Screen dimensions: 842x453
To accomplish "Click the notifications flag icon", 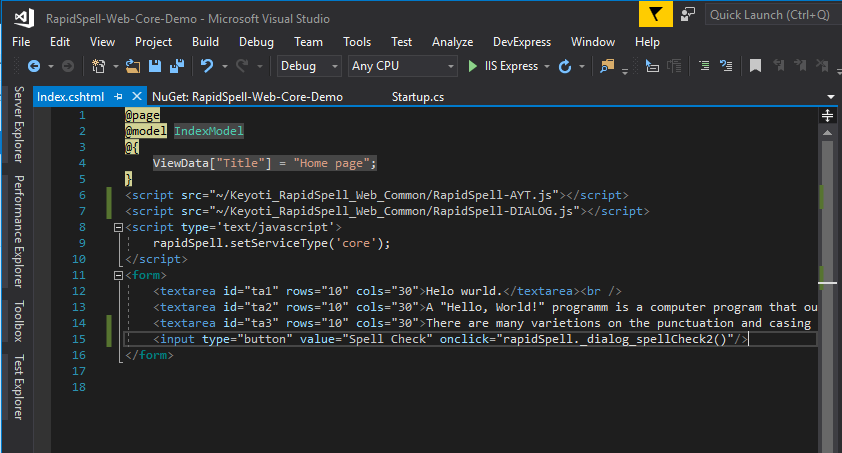I will tap(655, 14).
